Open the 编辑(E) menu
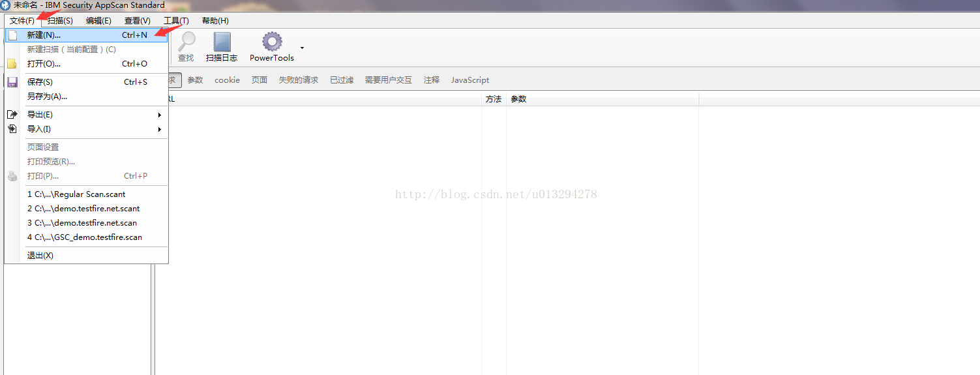The height and width of the screenshot is (375, 980). [98, 21]
